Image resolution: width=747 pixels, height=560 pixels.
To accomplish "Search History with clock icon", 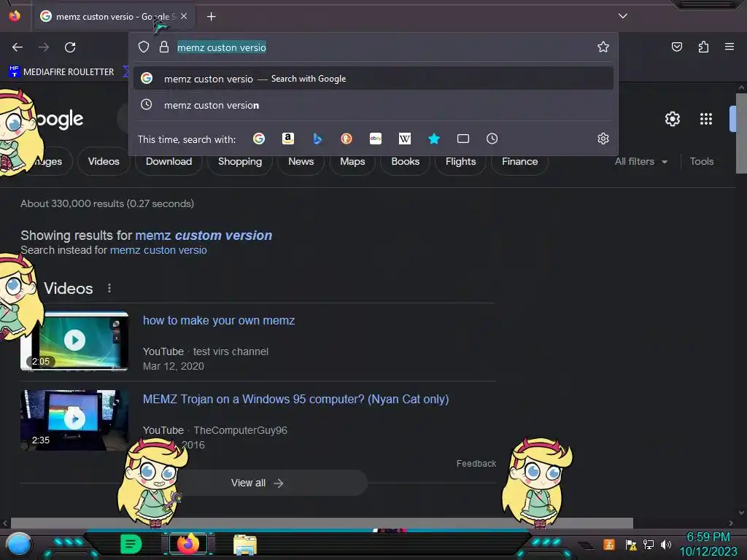I will click(492, 139).
